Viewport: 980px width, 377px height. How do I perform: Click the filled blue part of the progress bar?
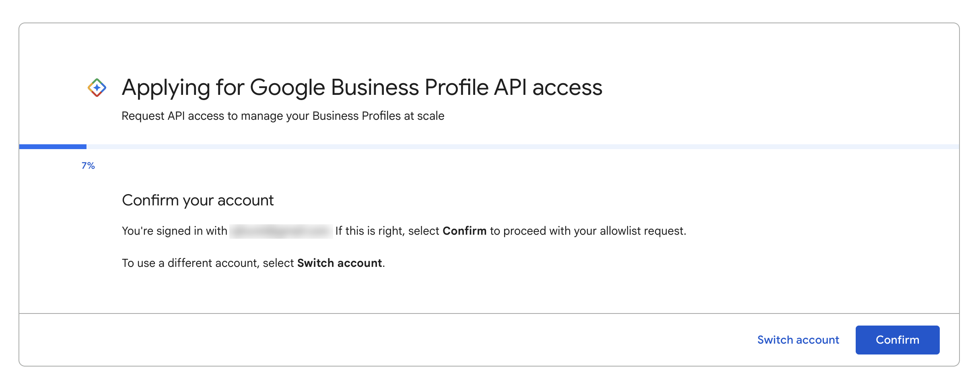[53, 147]
